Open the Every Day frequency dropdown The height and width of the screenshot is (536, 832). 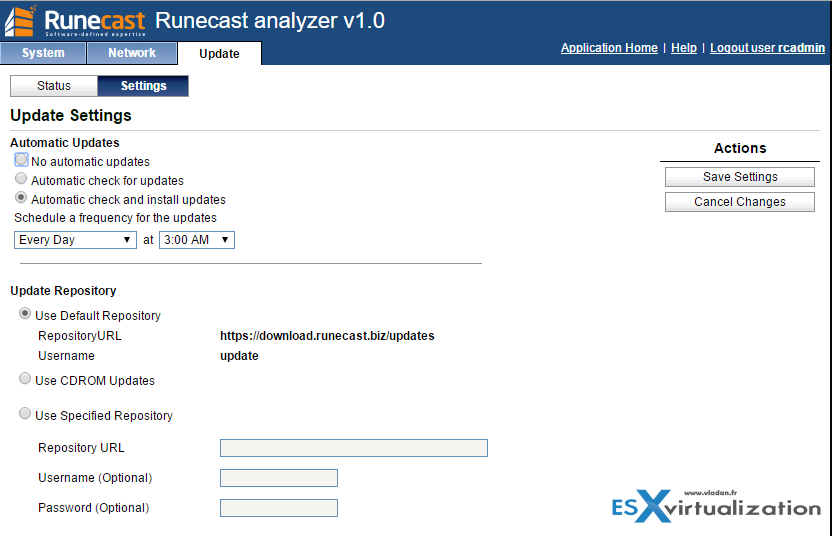pyautogui.click(x=75, y=240)
